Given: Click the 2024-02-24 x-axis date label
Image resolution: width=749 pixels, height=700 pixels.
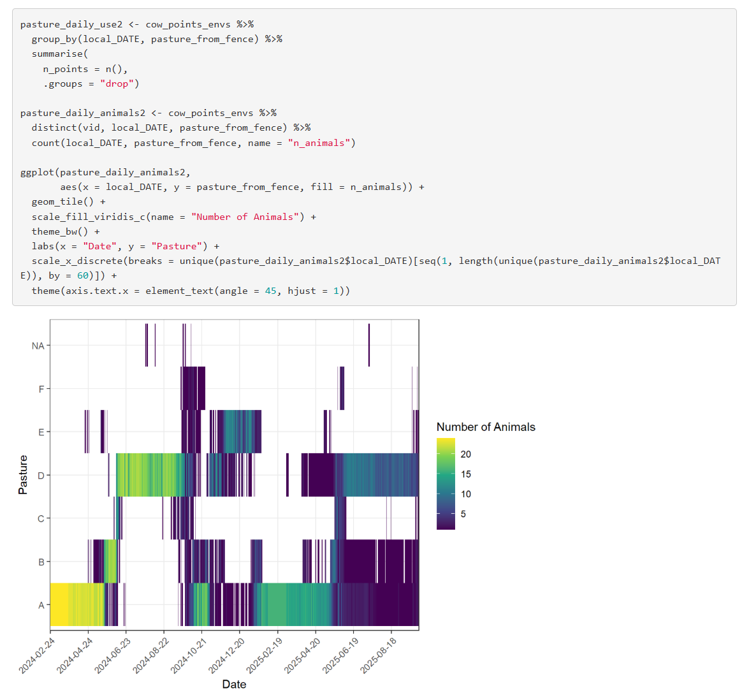Looking at the screenshot, I should tap(38, 654).
